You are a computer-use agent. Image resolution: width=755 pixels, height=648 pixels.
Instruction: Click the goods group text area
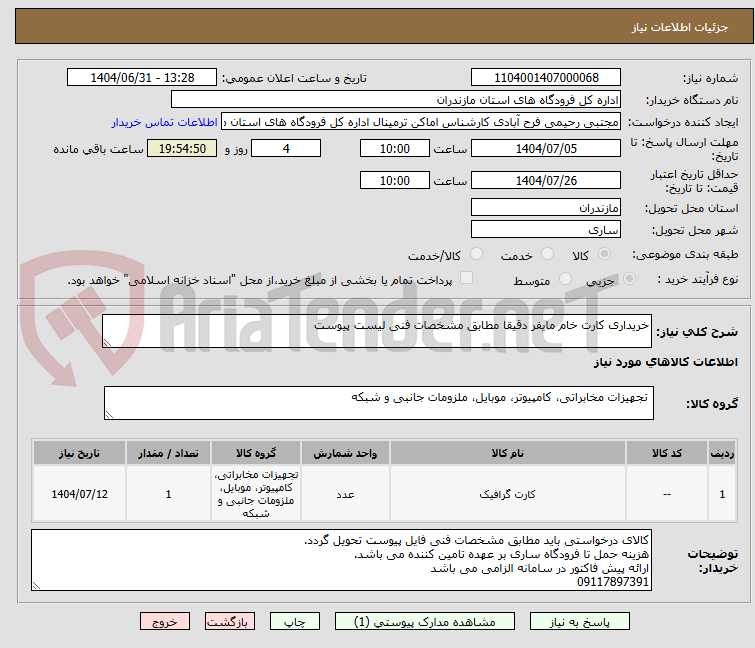pos(378,403)
